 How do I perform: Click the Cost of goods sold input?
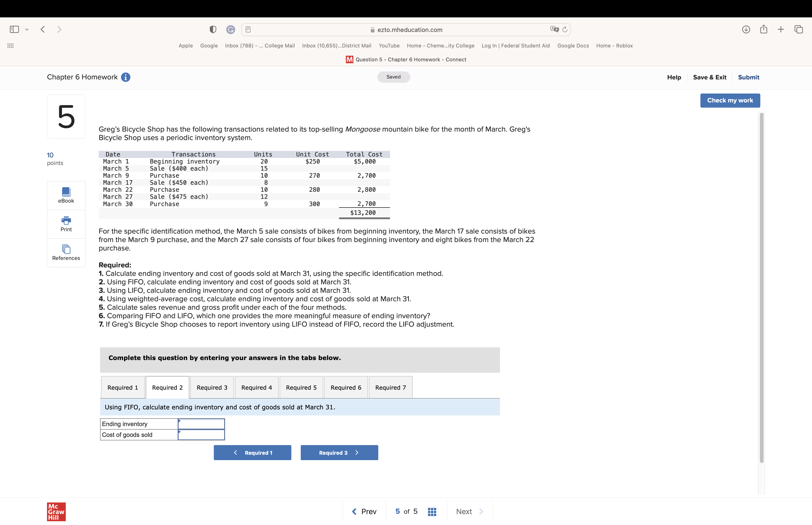coord(201,435)
